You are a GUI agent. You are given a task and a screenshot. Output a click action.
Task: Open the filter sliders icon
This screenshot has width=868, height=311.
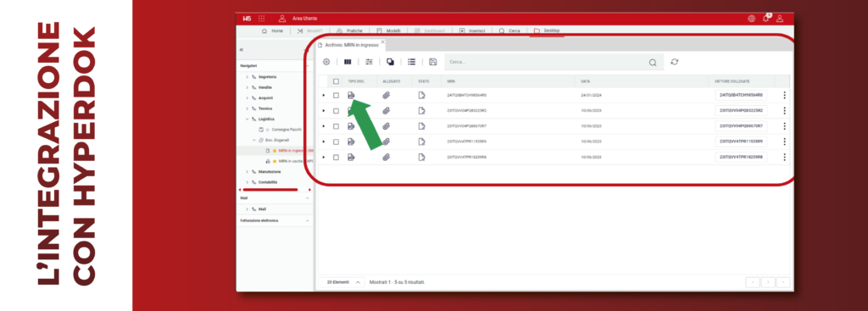[x=369, y=62]
